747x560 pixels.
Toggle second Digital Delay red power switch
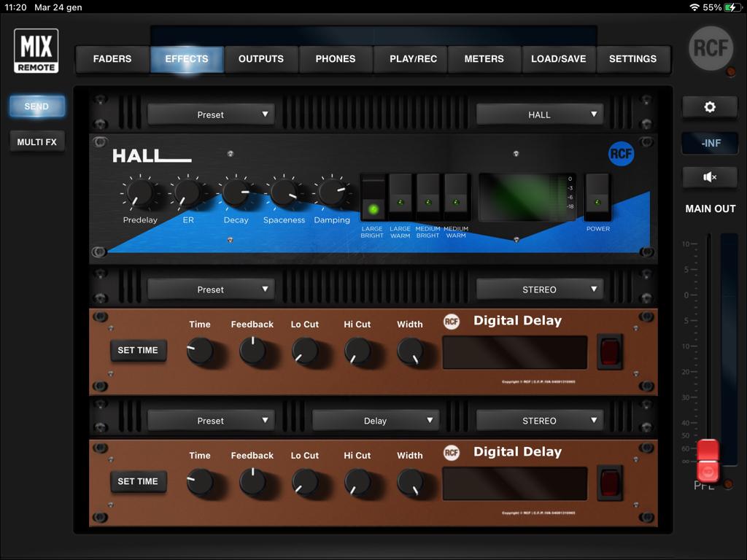click(x=610, y=483)
